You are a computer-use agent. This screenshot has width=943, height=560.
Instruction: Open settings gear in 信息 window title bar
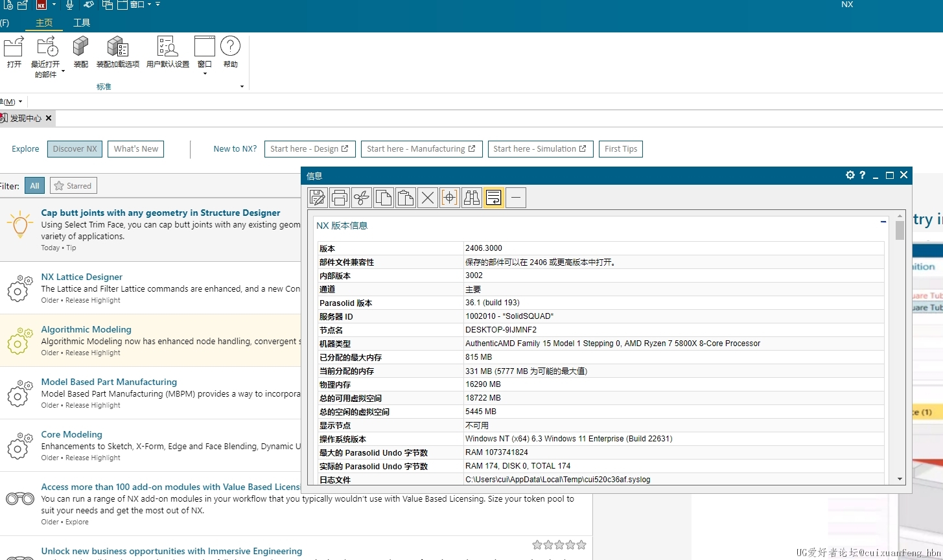pos(850,175)
